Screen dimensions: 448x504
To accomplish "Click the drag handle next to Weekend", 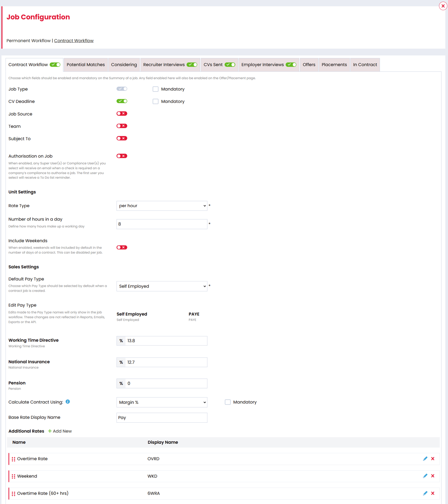I will coord(13,476).
